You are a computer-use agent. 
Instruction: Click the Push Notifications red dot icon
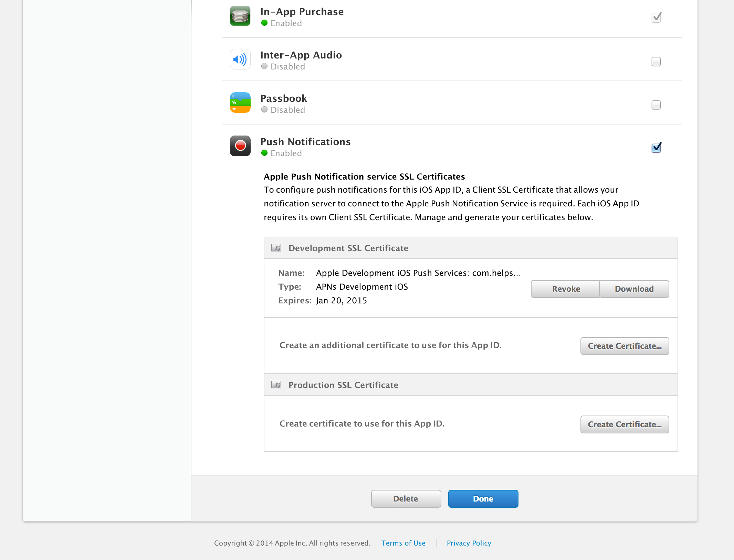click(240, 146)
